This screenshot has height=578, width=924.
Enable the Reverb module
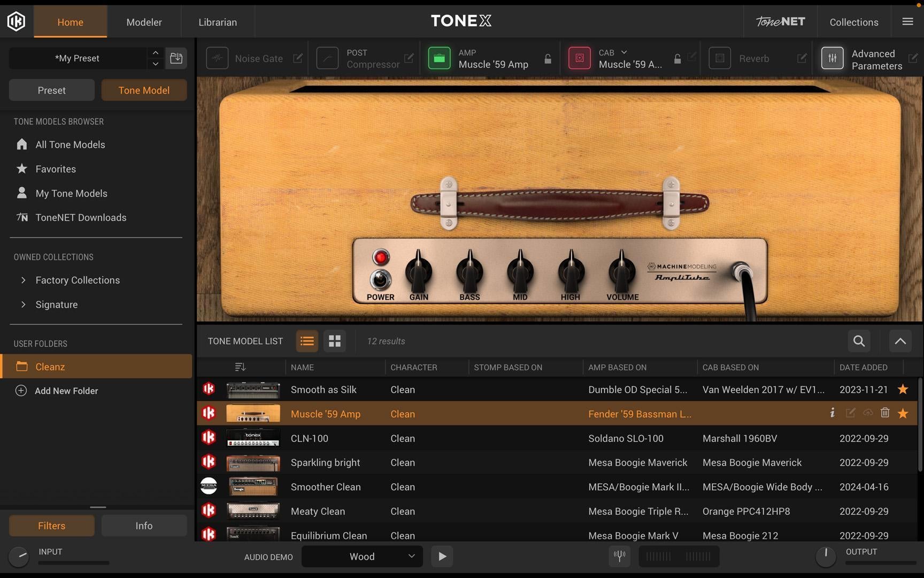pos(720,58)
